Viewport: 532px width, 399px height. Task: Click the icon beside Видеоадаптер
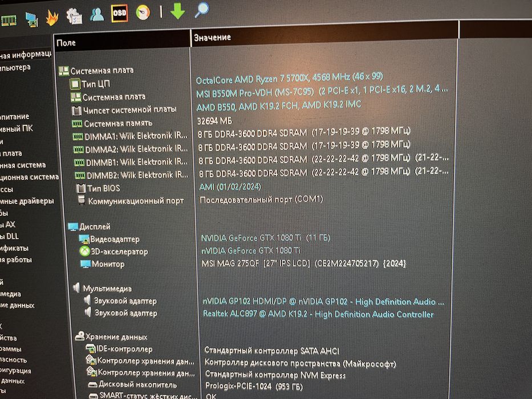[84, 239]
